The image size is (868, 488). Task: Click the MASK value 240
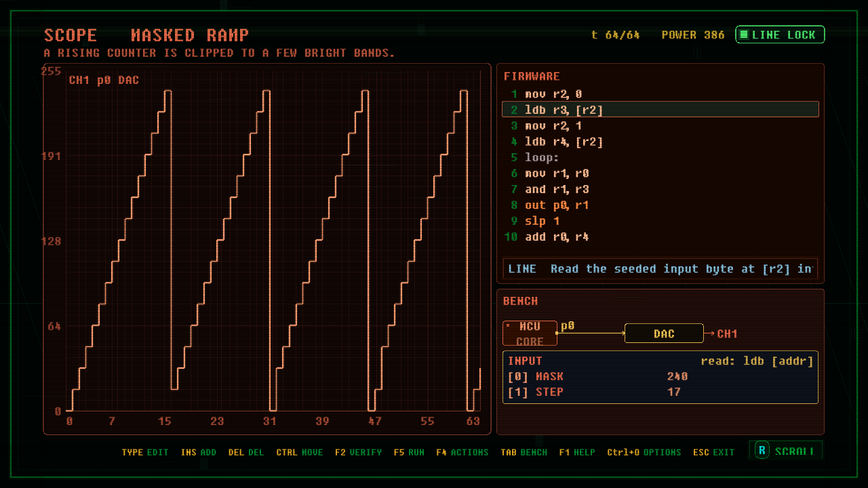[x=677, y=376]
